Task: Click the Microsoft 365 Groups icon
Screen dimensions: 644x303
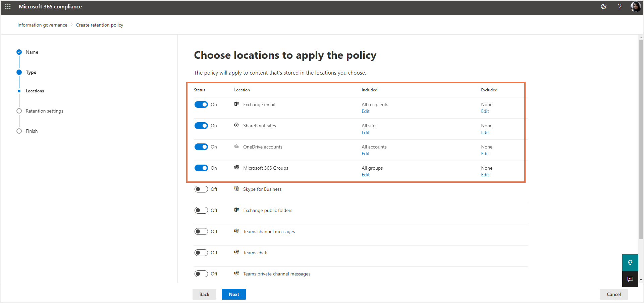Action: pyautogui.click(x=237, y=168)
